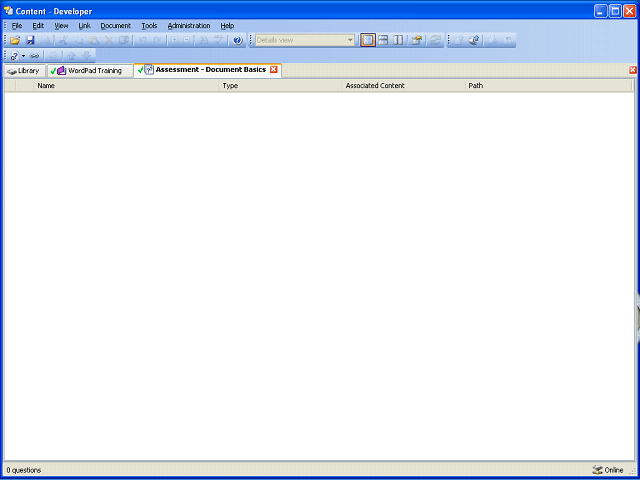Switch to the WordPad Training tab
Viewport: 640px width, 480px height.
click(x=90, y=71)
